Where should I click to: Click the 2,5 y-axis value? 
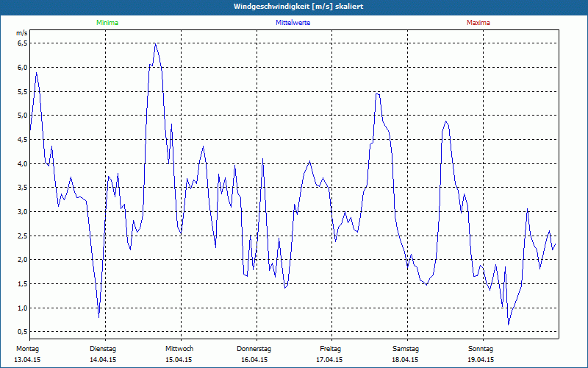[23, 236]
